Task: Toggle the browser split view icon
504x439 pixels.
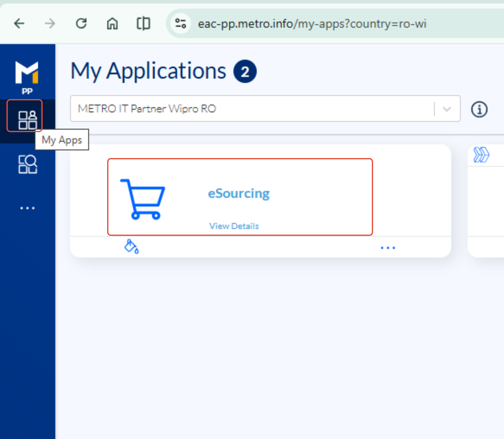Action: [x=143, y=23]
